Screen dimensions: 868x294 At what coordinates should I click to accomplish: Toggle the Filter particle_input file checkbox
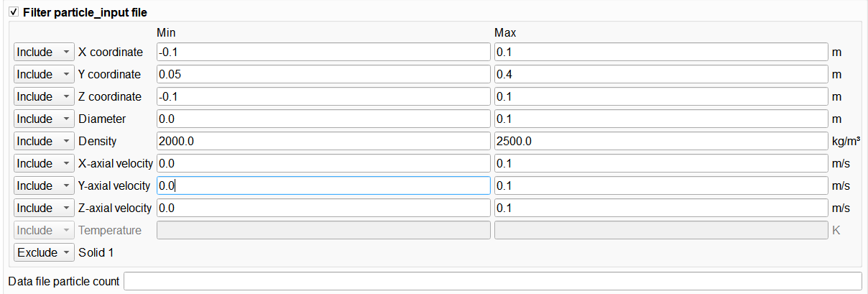(14, 13)
